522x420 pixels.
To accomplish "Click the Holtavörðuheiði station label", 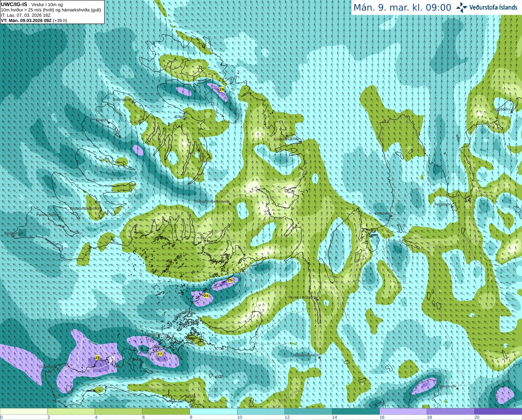I will click(x=306, y=355).
